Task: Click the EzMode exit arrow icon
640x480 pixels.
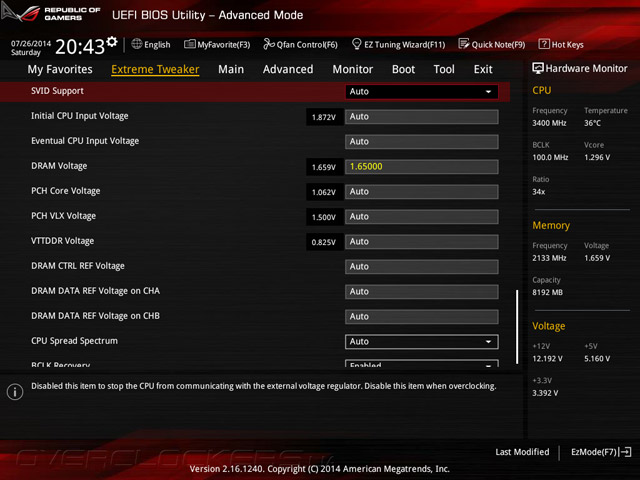Action: tap(625, 452)
